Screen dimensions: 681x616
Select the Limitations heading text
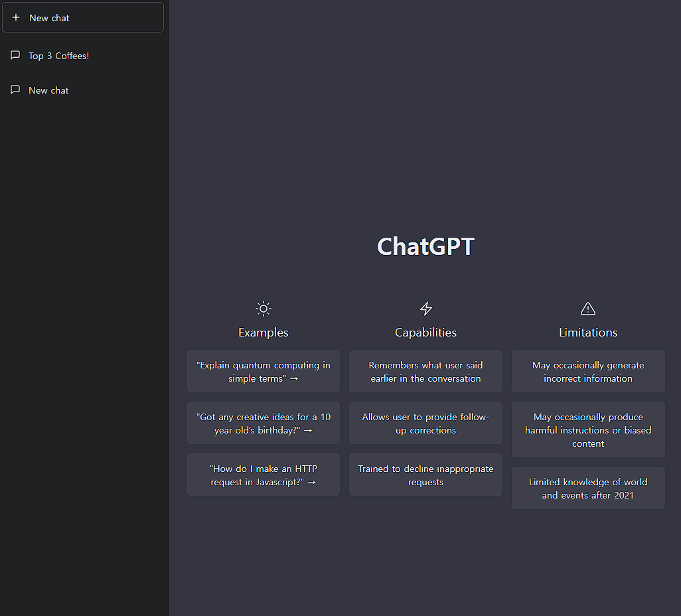click(588, 333)
